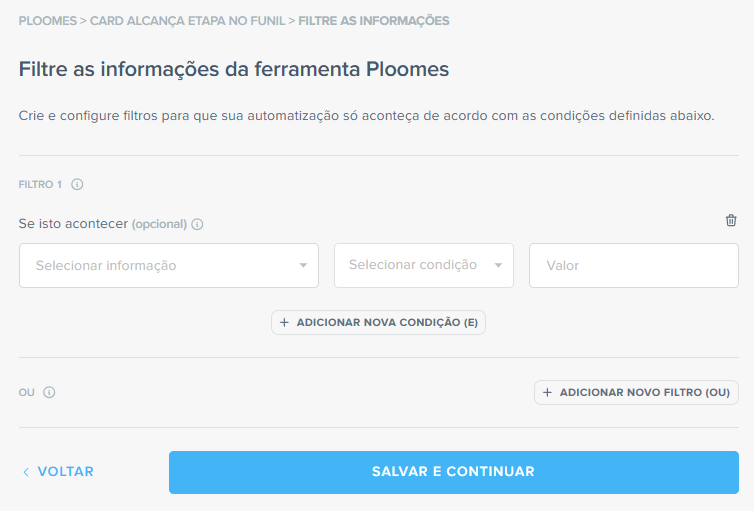Click the 'Filtre as informações da ferramenta Ploomes' heading
Screen dimensions: 754x511
pos(234,69)
